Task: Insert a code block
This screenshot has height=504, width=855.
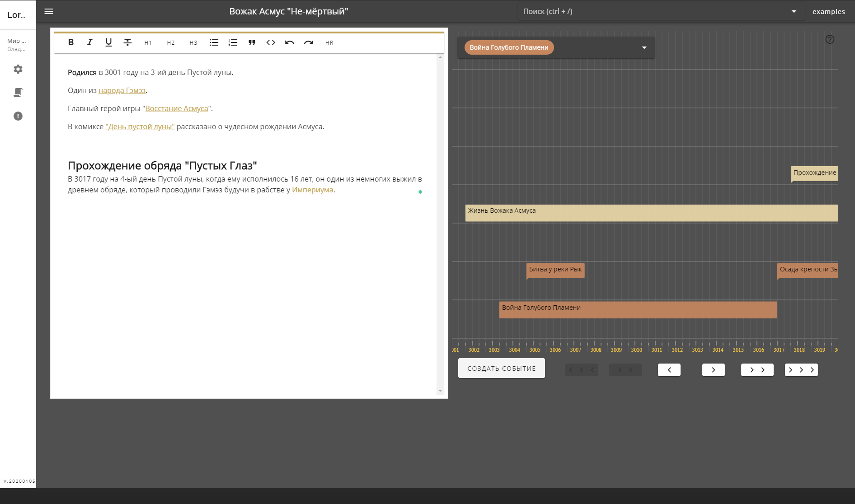Action: pos(271,42)
